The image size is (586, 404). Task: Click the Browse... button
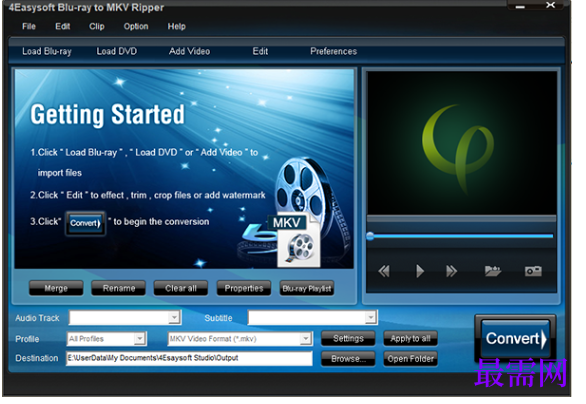tap(348, 359)
